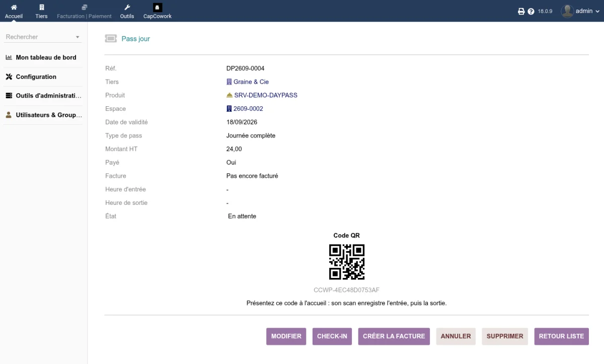Click the CHECK-IN button
This screenshot has height=364, width=604.
point(332,336)
